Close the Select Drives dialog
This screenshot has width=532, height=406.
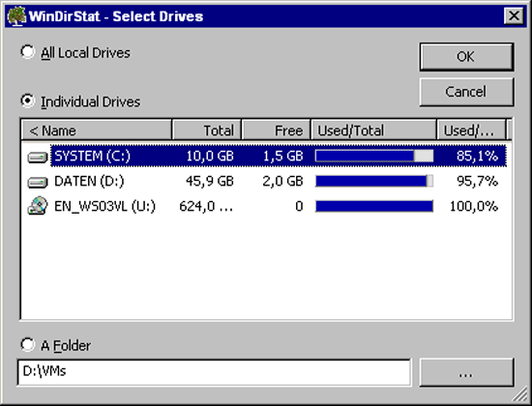click(x=514, y=15)
